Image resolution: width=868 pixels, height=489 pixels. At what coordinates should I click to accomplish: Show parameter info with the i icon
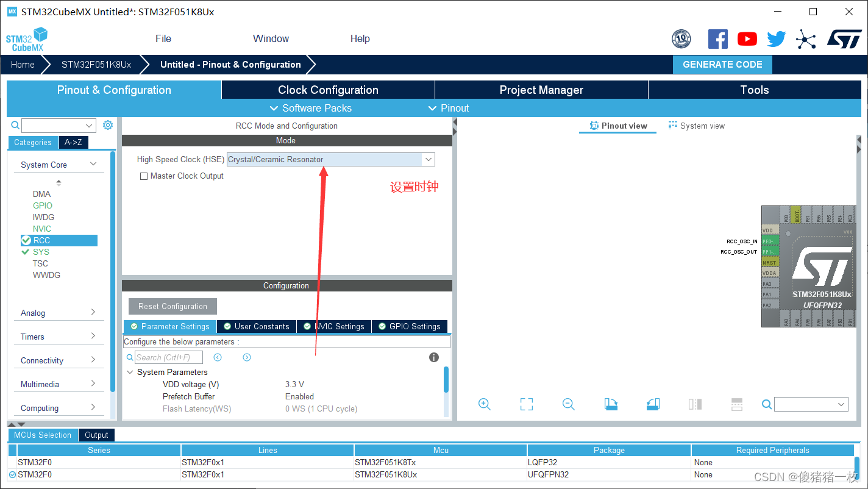[434, 357]
